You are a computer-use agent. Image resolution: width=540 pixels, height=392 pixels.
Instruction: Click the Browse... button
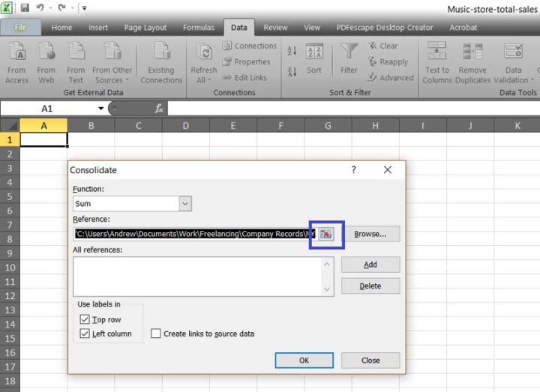click(370, 234)
